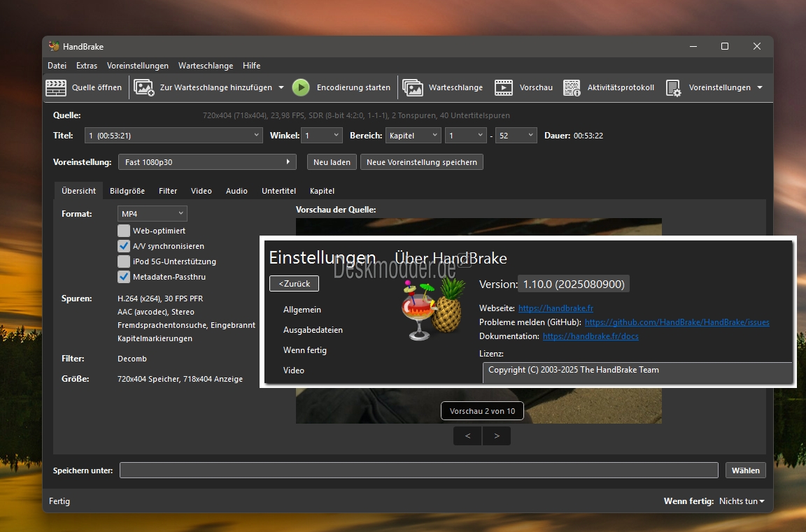The width and height of the screenshot is (806, 532).
Task: Open the GitHub HandBrake issues link
Action: [x=677, y=322]
